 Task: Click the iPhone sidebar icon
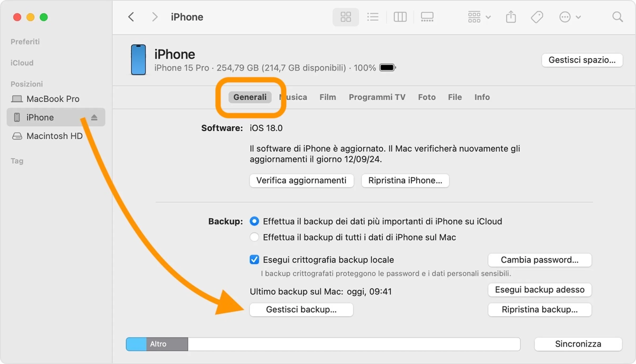point(17,117)
